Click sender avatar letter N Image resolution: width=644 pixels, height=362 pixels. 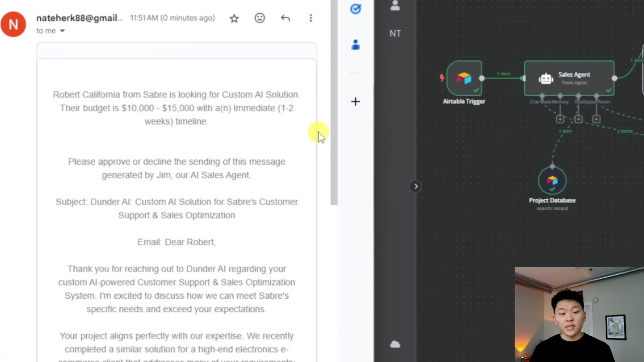pyautogui.click(x=13, y=23)
